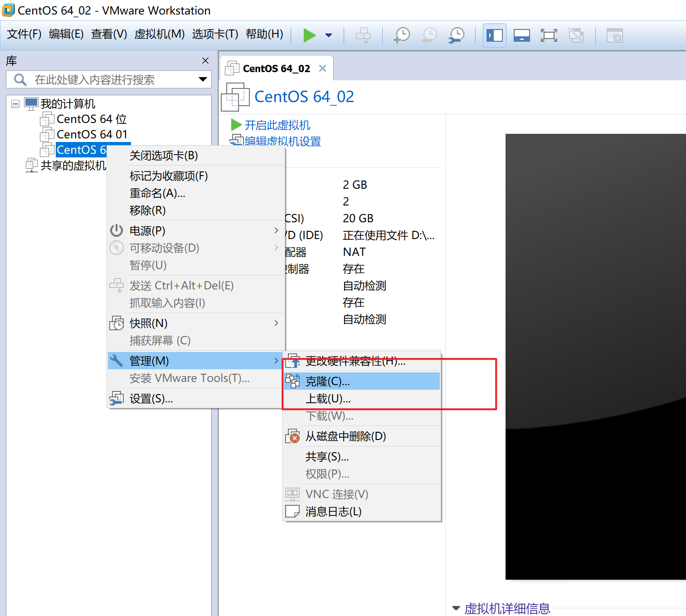Screen dimensions: 686x616
Task: Click the console view toolbar icon
Action: [x=615, y=35]
